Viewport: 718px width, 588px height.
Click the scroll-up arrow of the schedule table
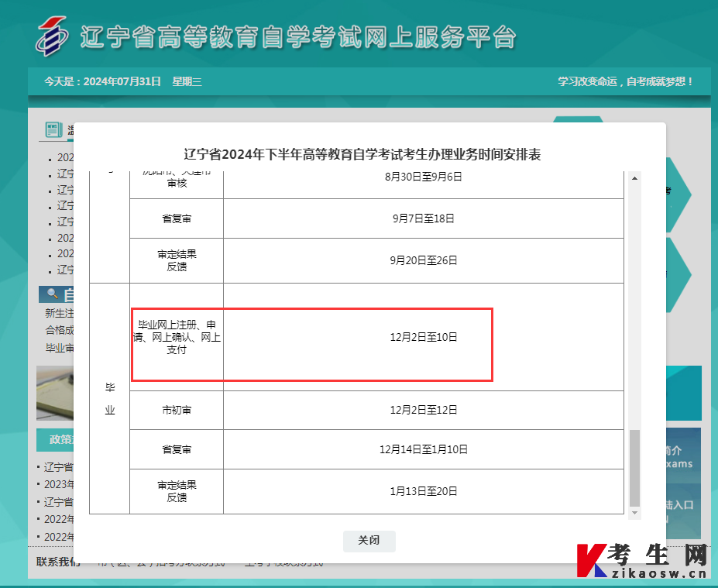634,178
